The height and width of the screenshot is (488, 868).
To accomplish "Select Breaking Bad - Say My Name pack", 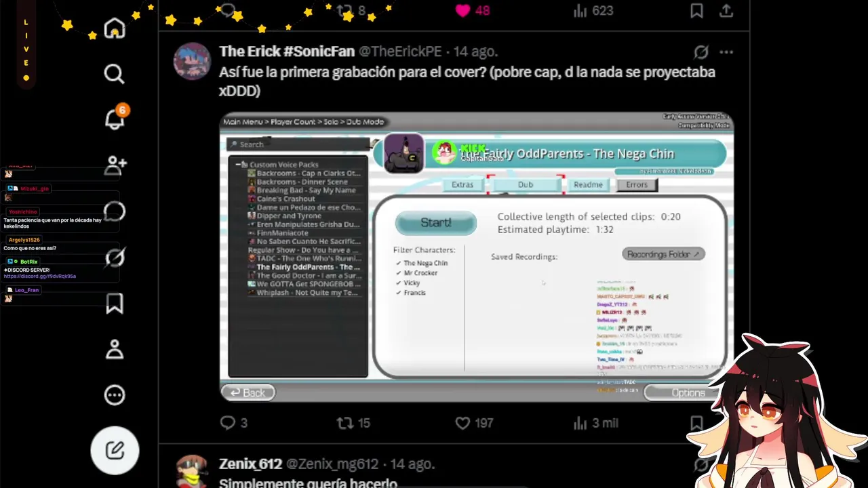I will click(306, 190).
